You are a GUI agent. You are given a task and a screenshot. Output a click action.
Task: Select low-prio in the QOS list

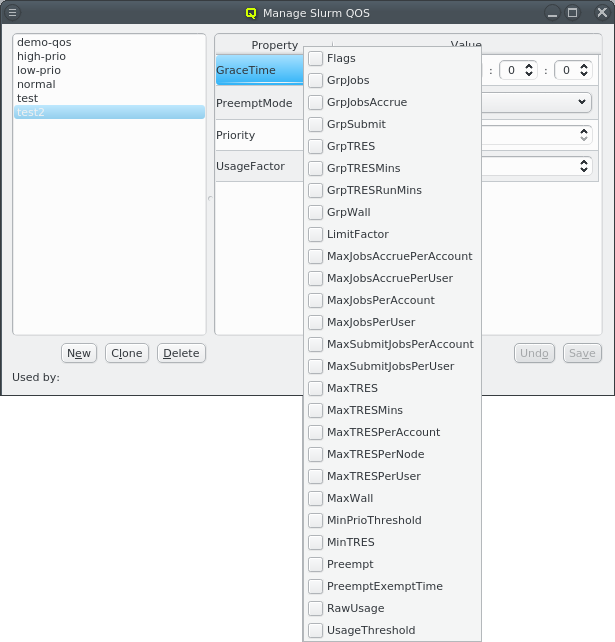[x=109, y=70]
